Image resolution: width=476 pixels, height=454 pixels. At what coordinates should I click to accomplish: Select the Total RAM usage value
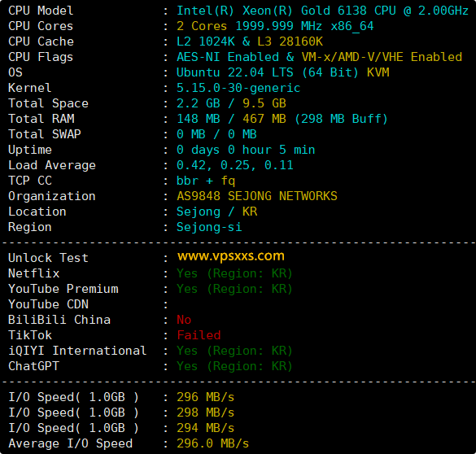tap(282, 119)
